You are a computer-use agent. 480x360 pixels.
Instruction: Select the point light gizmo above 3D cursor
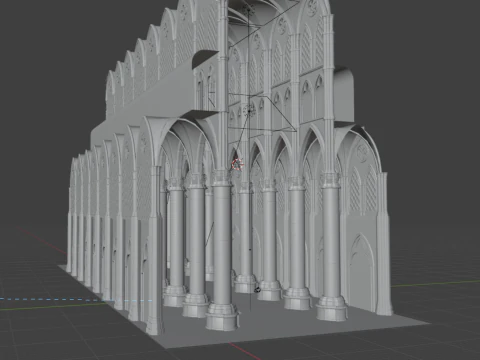pyautogui.click(x=249, y=110)
